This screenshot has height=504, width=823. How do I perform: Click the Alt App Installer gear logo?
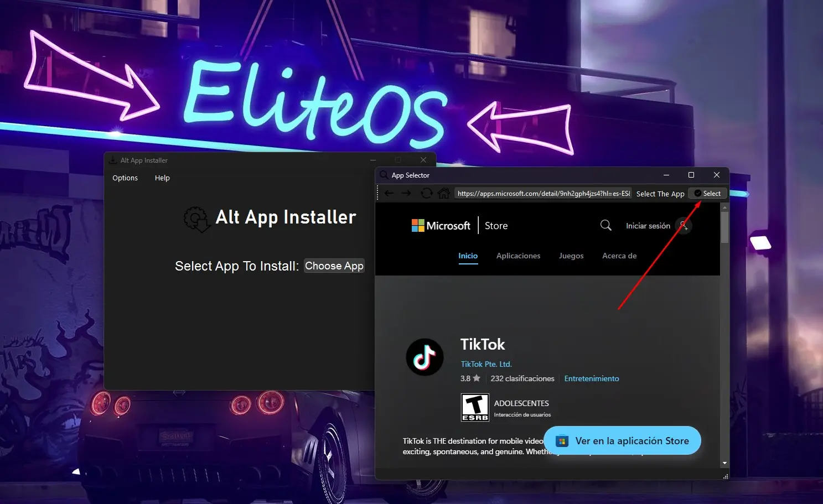(197, 219)
